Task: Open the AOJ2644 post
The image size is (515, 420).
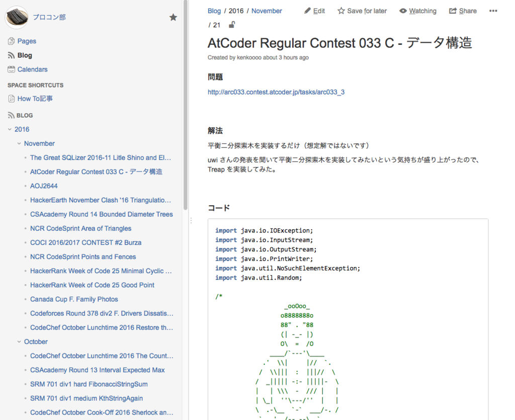Action: pyautogui.click(x=44, y=186)
